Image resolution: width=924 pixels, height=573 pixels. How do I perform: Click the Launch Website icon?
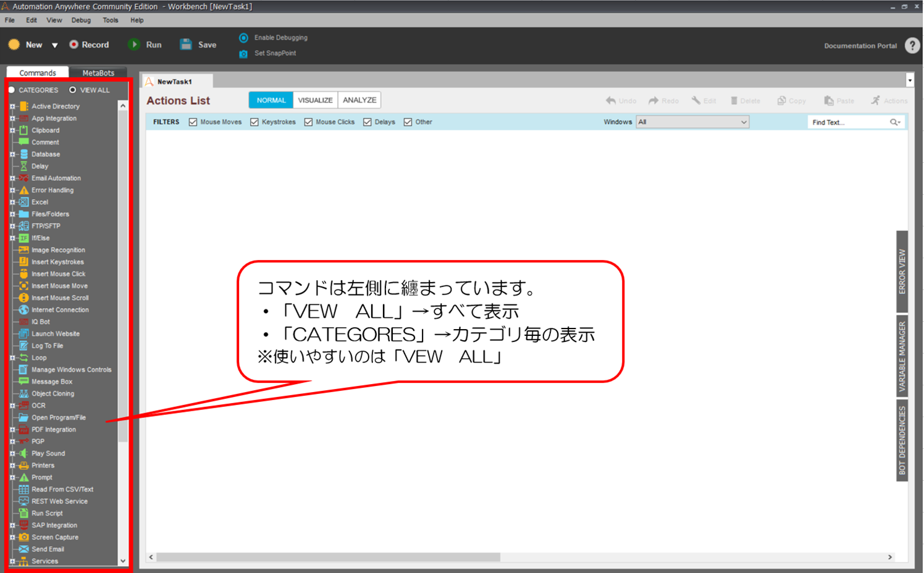tap(23, 334)
